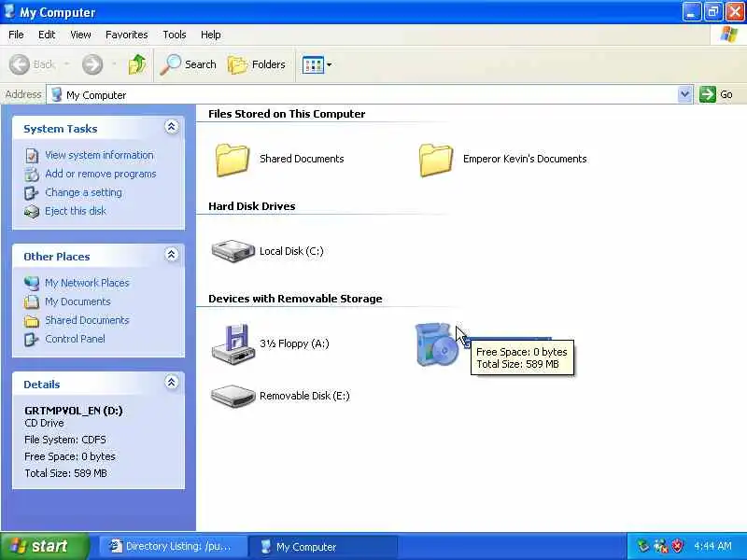Open Shared Documents link in Other Places

(x=87, y=320)
